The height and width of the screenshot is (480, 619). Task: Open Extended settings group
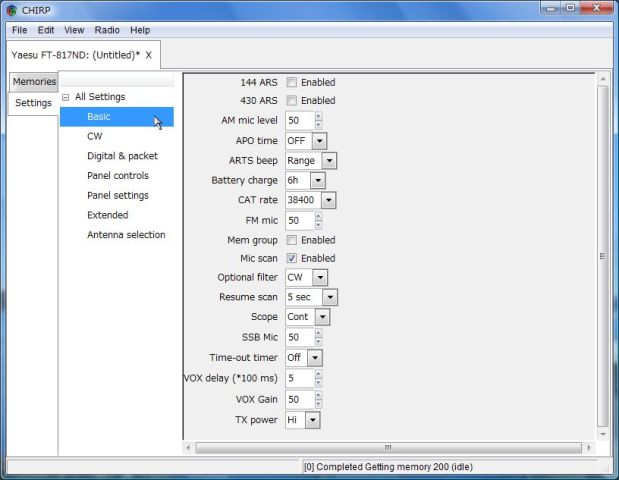[x=108, y=215]
